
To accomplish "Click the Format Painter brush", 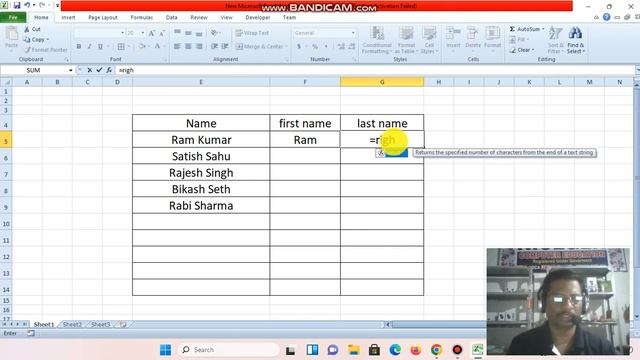I will pyautogui.click(x=28, y=50).
